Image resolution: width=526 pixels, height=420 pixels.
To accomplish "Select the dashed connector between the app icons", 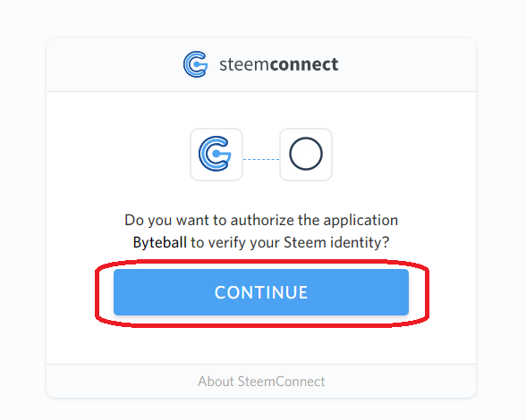I will (261, 160).
